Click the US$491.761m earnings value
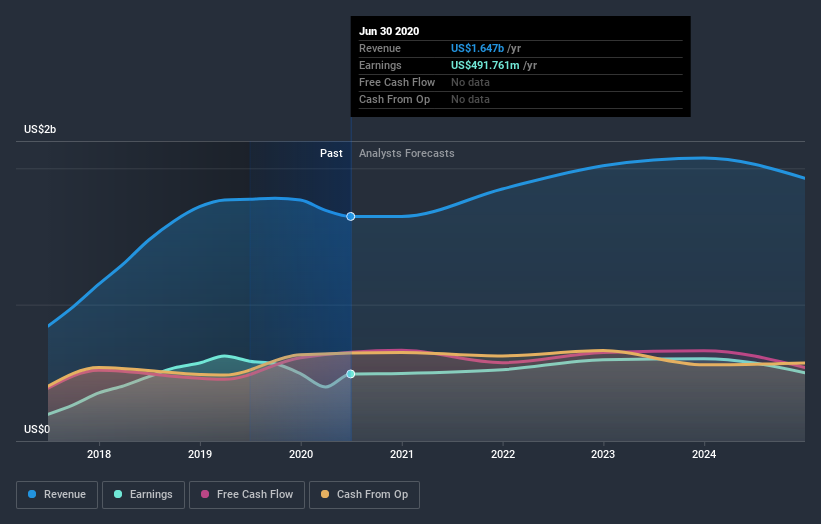 (x=485, y=65)
